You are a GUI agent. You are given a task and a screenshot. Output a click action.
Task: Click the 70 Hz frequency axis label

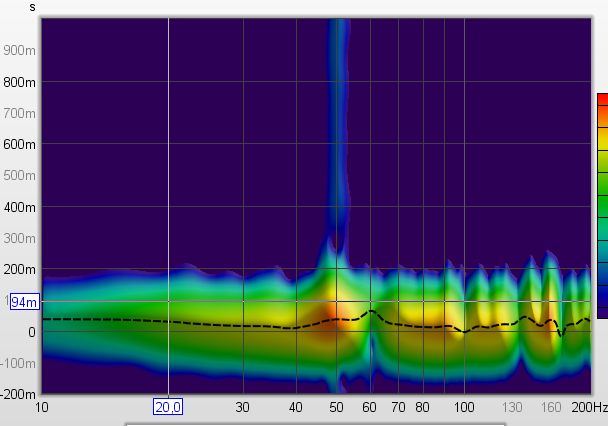(398, 407)
